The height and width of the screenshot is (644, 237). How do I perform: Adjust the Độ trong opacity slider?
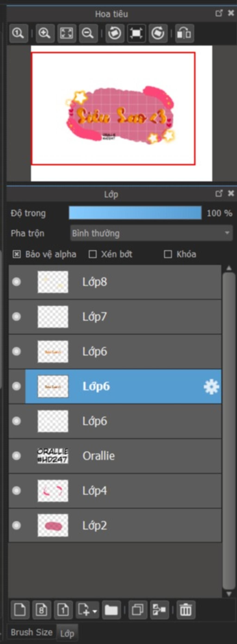pyautogui.click(x=135, y=213)
